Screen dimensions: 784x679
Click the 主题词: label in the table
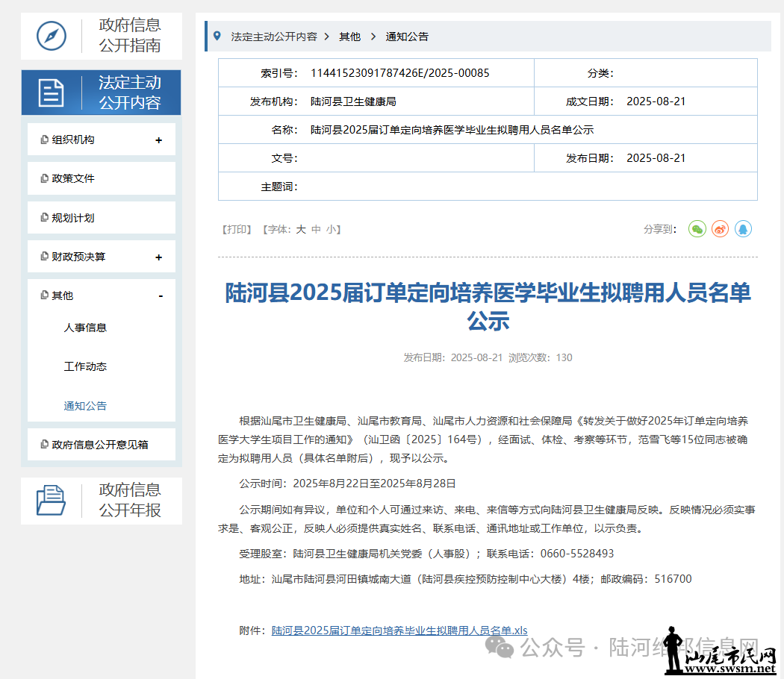[x=279, y=187]
